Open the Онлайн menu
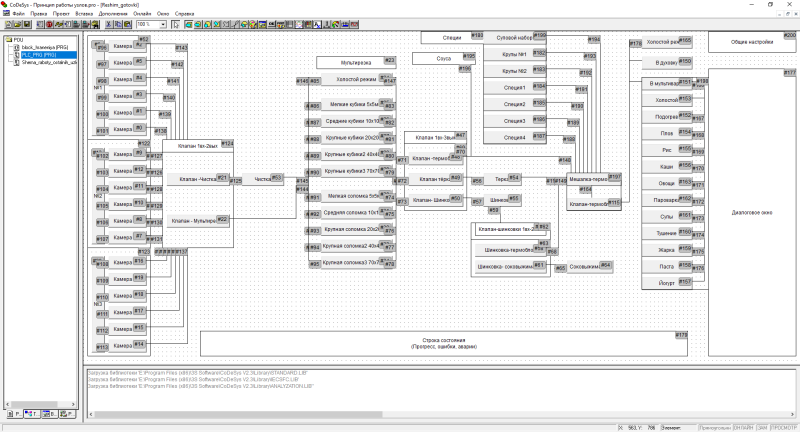 point(143,13)
